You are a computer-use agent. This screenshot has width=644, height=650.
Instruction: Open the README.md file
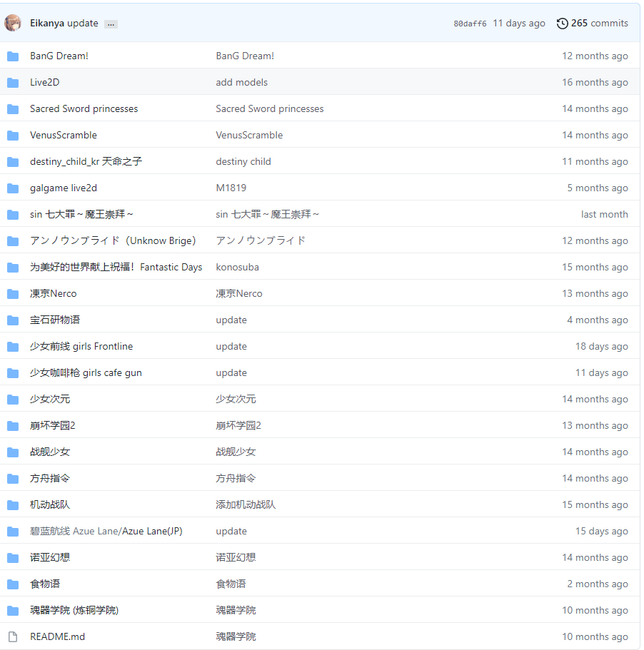pyautogui.click(x=57, y=636)
